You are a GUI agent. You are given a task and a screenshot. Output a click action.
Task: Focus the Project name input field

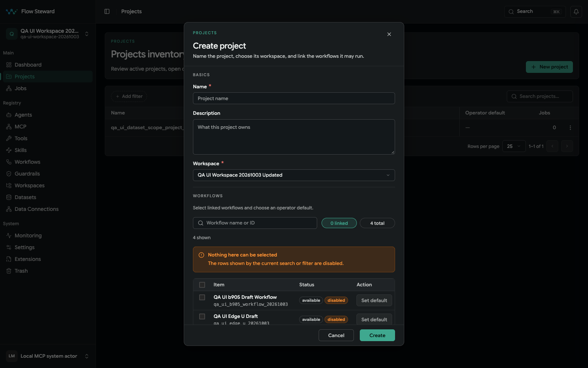pyautogui.click(x=294, y=98)
